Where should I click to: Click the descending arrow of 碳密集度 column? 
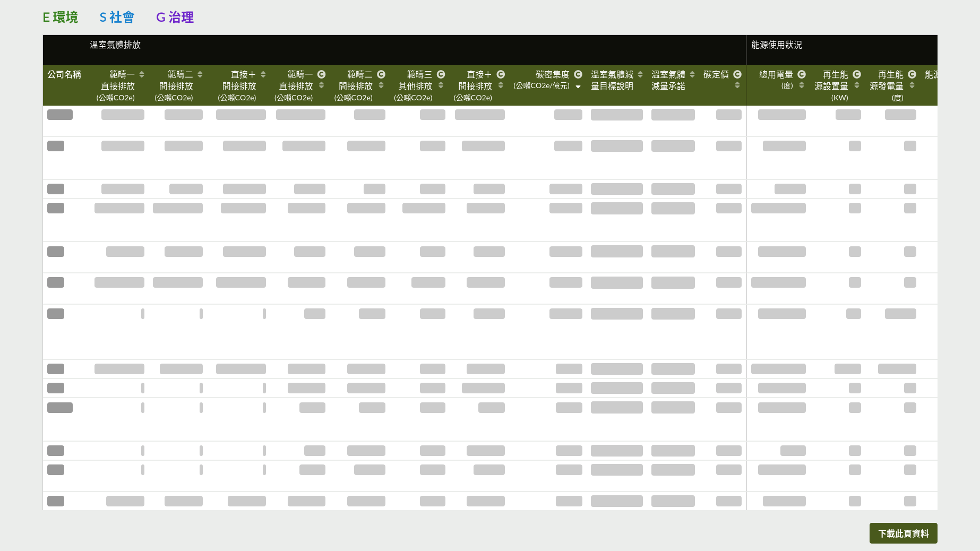pos(578,87)
